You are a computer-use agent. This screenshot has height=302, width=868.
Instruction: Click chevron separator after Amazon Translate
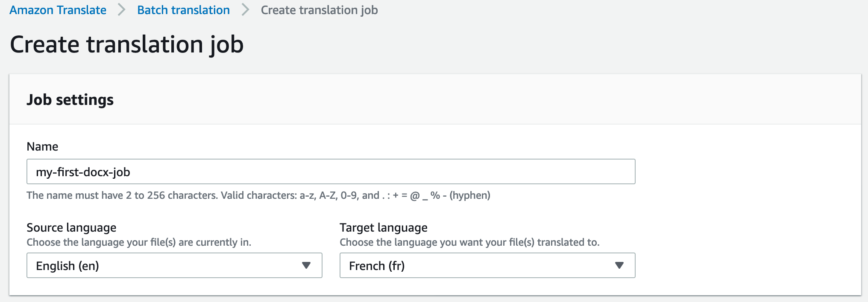pos(122,10)
